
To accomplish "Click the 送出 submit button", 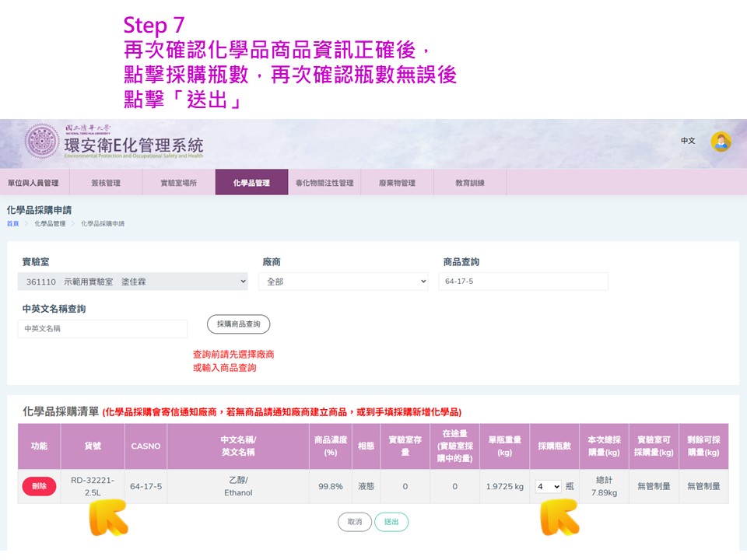I will coord(391,522).
